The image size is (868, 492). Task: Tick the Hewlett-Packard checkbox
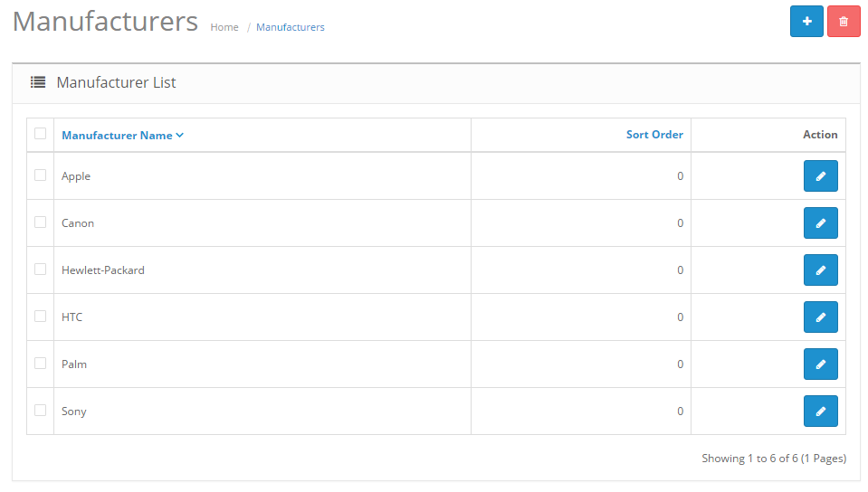[40, 270]
